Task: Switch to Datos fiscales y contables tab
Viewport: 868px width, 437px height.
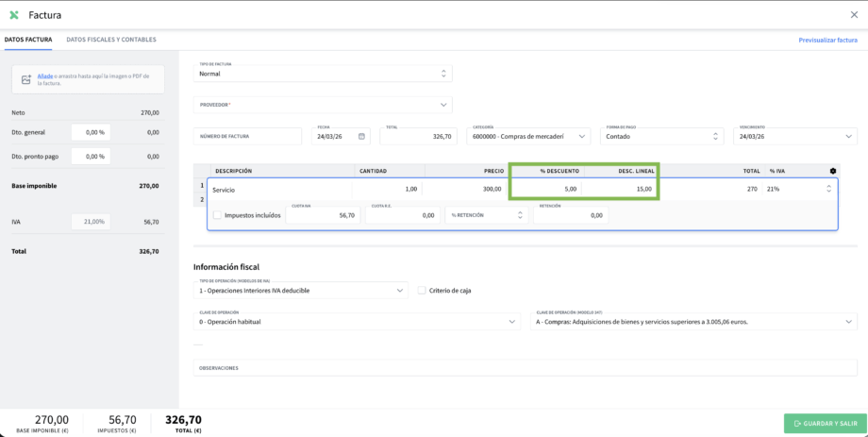Action: (111, 40)
